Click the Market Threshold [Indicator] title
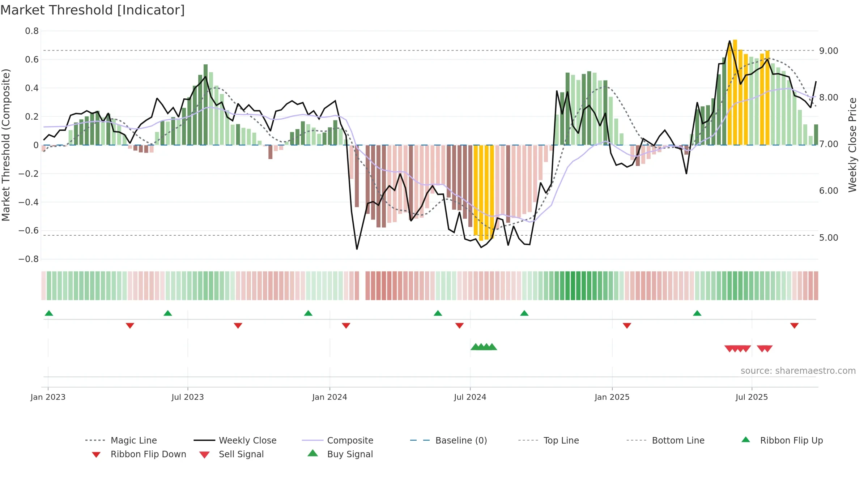Screen dimensions: 868x488 tap(93, 10)
